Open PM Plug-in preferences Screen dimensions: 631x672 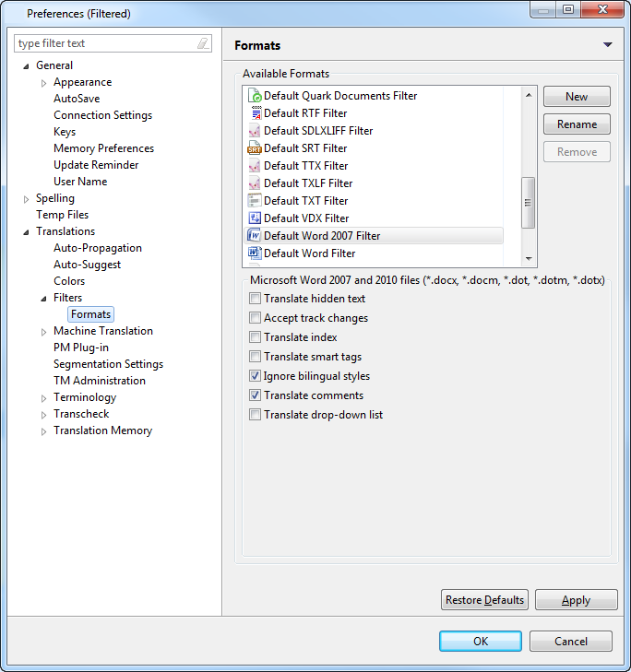click(x=80, y=348)
